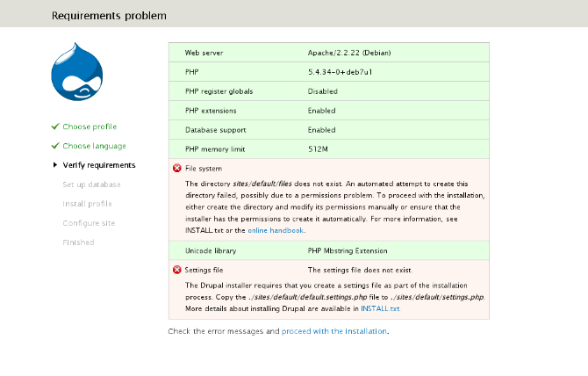Select the Verify requirements step
The height and width of the screenshot is (376, 588).
pos(99,165)
